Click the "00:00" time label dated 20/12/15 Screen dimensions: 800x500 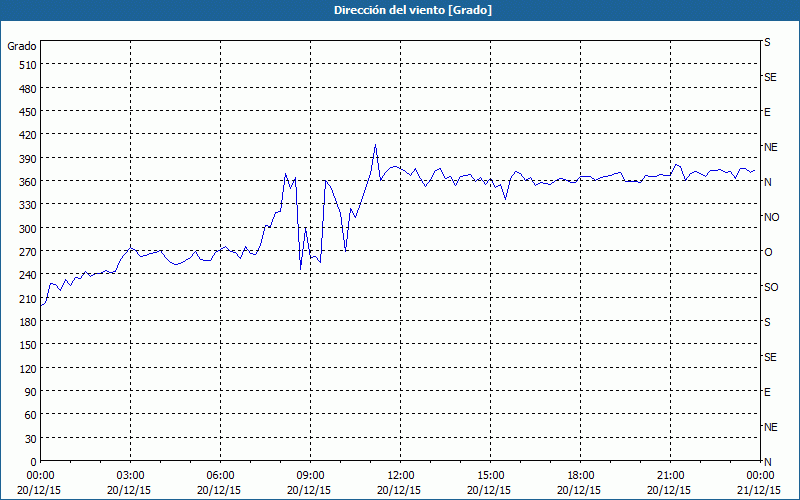(x=40, y=476)
